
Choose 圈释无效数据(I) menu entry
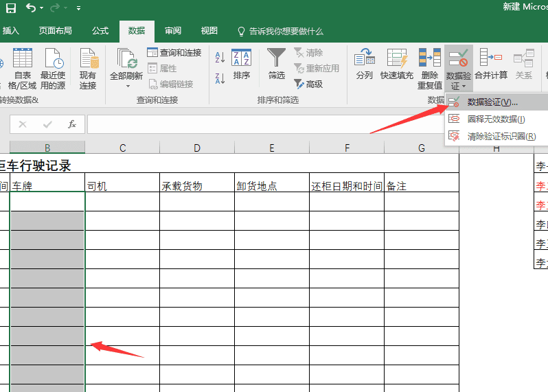(x=496, y=119)
